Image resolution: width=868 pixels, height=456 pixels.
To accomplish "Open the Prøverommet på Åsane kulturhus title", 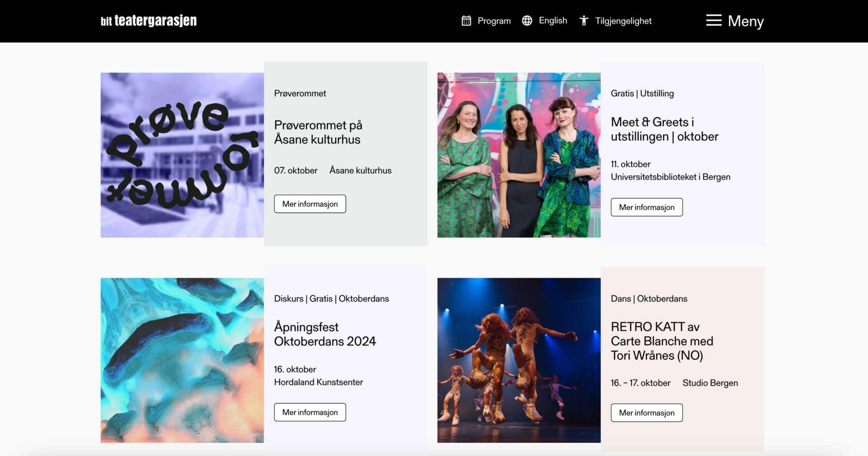I will click(x=318, y=132).
